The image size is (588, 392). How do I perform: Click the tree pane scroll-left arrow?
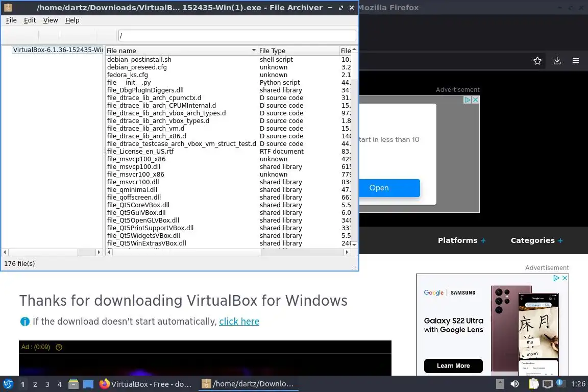point(5,252)
